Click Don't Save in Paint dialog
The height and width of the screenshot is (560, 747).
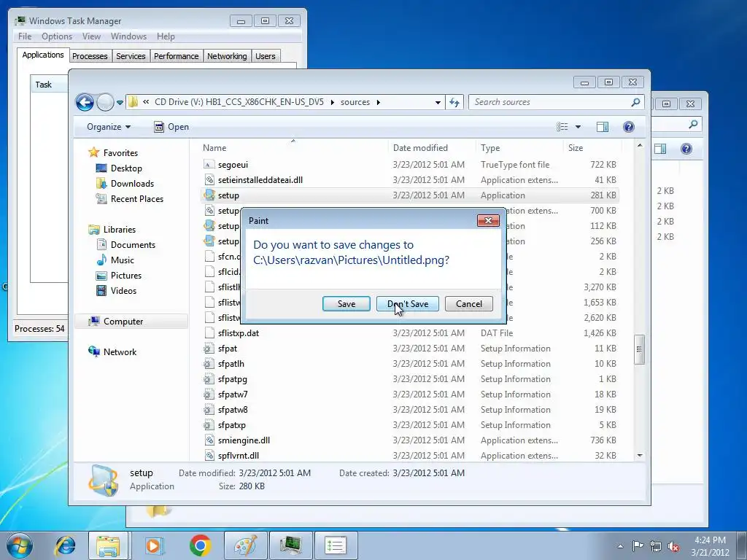click(407, 304)
